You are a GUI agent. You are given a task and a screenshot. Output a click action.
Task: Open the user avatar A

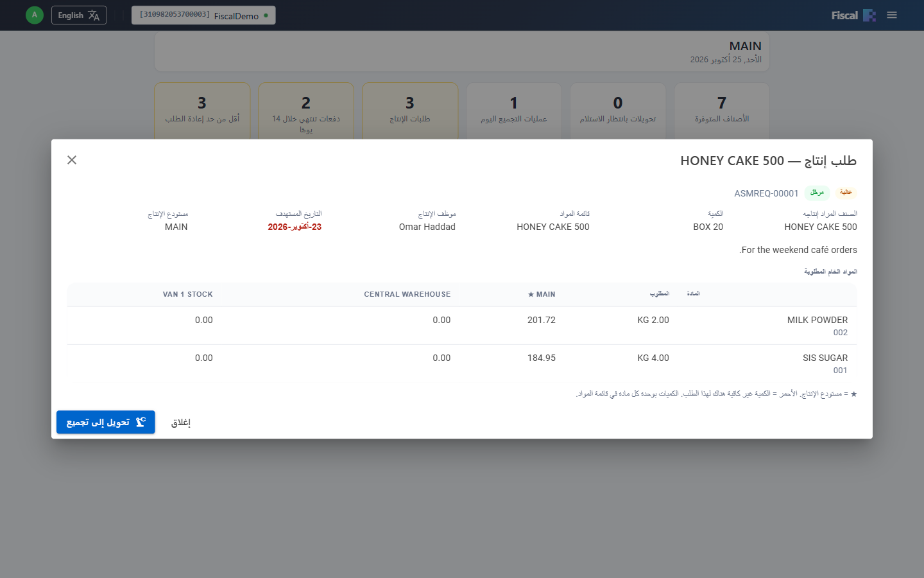pos(35,15)
